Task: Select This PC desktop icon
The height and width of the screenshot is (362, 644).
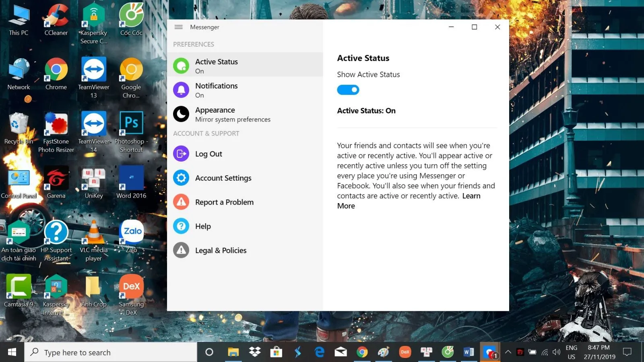Action: [19, 20]
